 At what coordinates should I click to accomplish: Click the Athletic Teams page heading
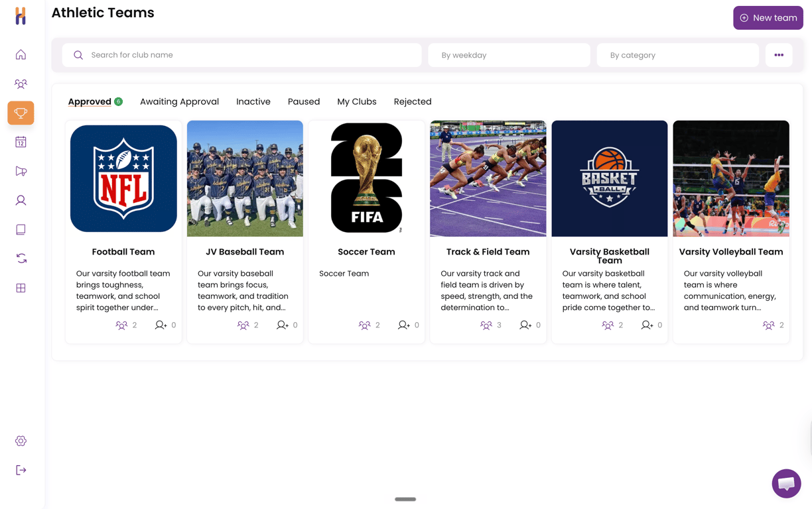103,13
